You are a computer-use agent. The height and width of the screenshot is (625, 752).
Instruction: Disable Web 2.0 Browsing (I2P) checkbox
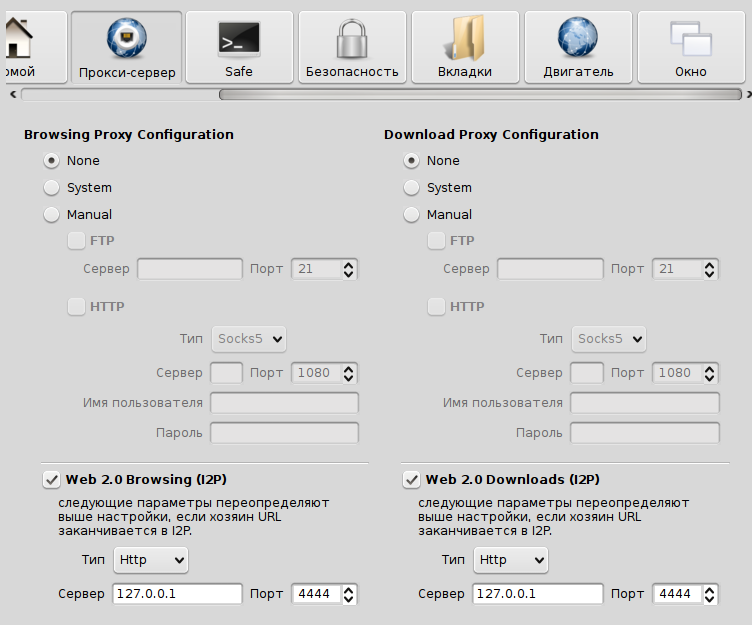(x=51, y=480)
